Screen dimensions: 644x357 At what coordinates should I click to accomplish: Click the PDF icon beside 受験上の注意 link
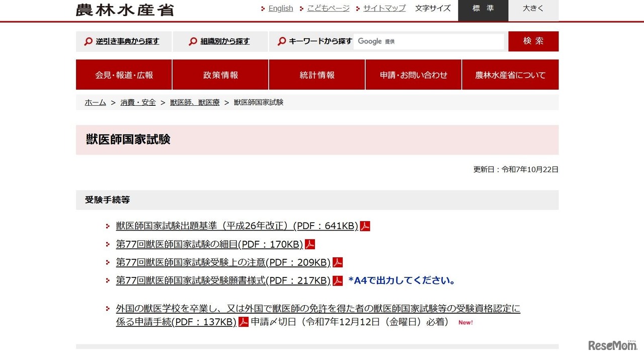tap(338, 262)
